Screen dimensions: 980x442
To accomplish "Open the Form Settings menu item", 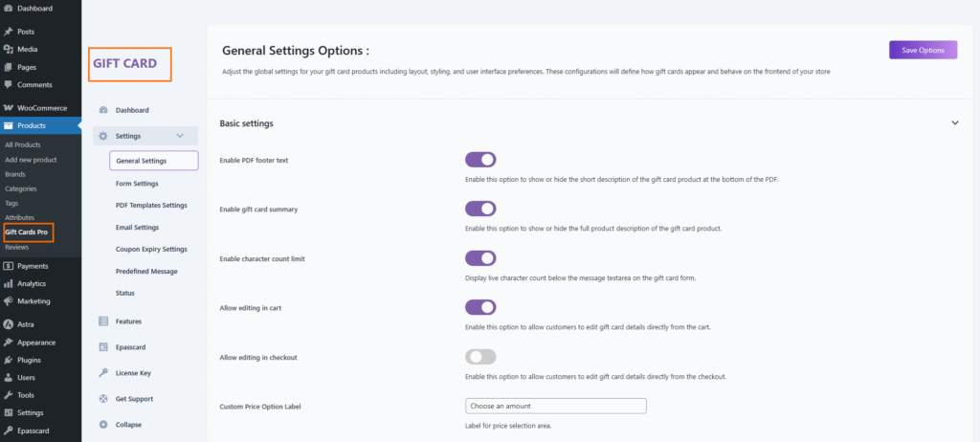I will tap(137, 183).
